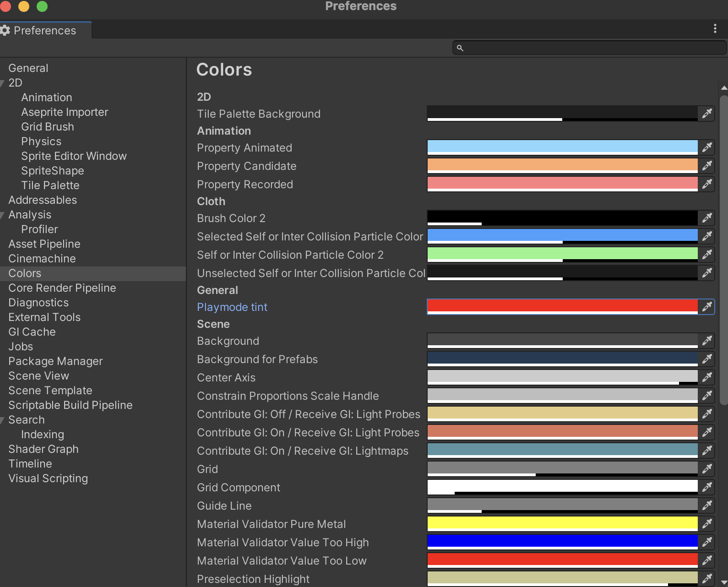Click the Grid color eyedropper
The height and width of the screenshot is (587, 728).
tap(707, 469)
